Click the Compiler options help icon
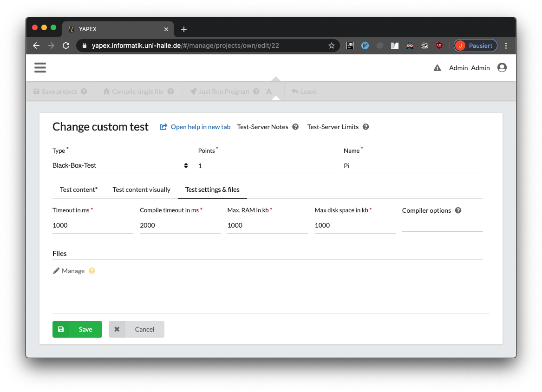 click(458, 210)
